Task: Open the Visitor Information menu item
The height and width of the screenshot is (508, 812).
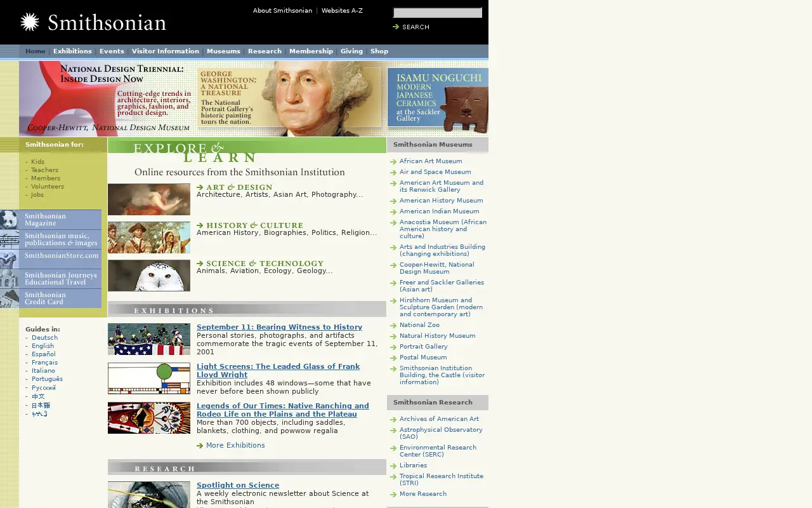Action: point(165,51)
